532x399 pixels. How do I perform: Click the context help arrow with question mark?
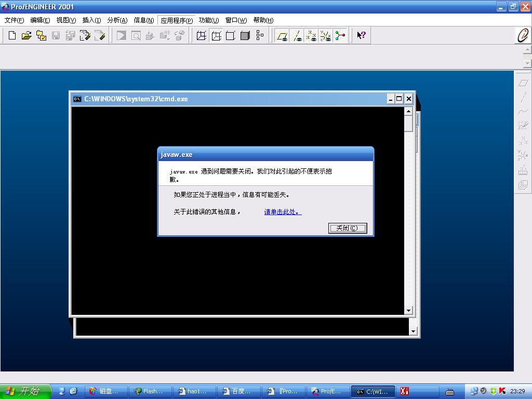point(362,35)
